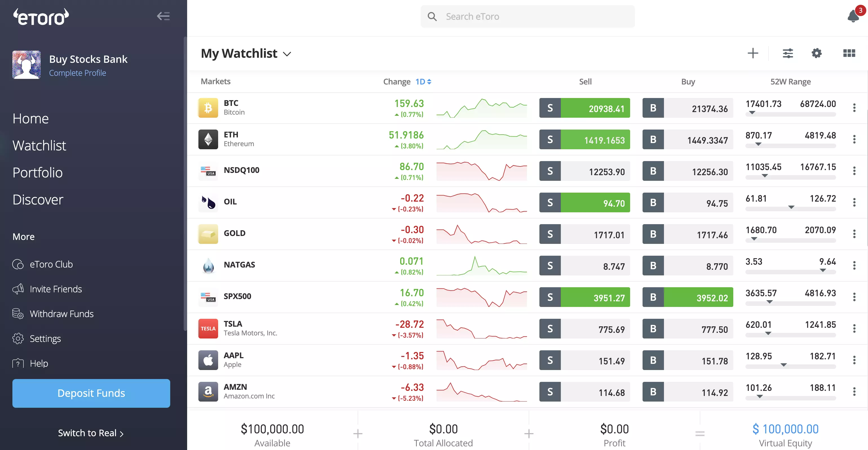Click Tesla Motors, Inc. name
The width and height of the screenshot is (868, 450).
(250, 333)
